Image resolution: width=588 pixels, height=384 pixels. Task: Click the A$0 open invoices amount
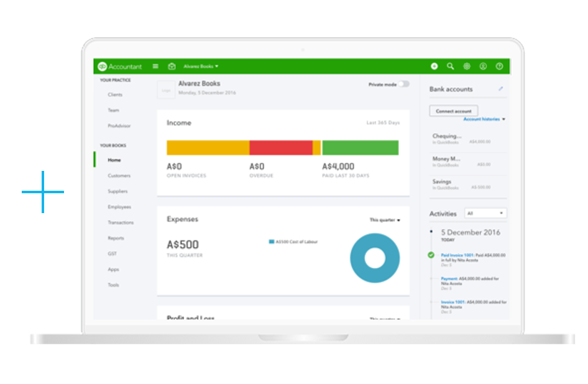coord(175,166)
